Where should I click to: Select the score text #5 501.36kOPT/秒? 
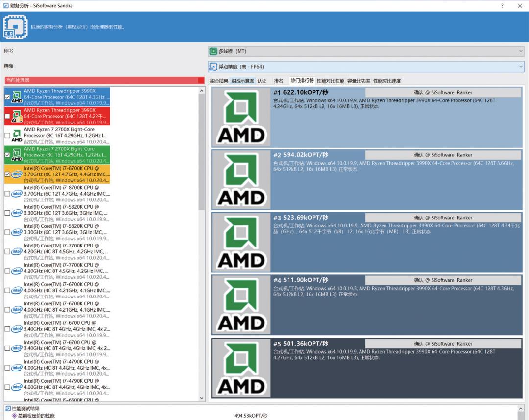[301, 344]
